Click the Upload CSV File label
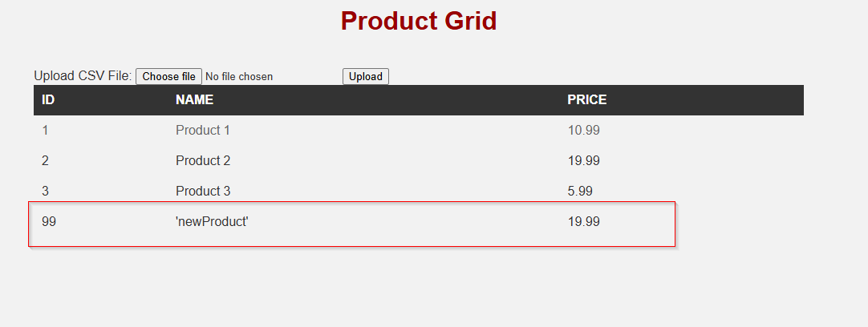 [x=83, y=76]
